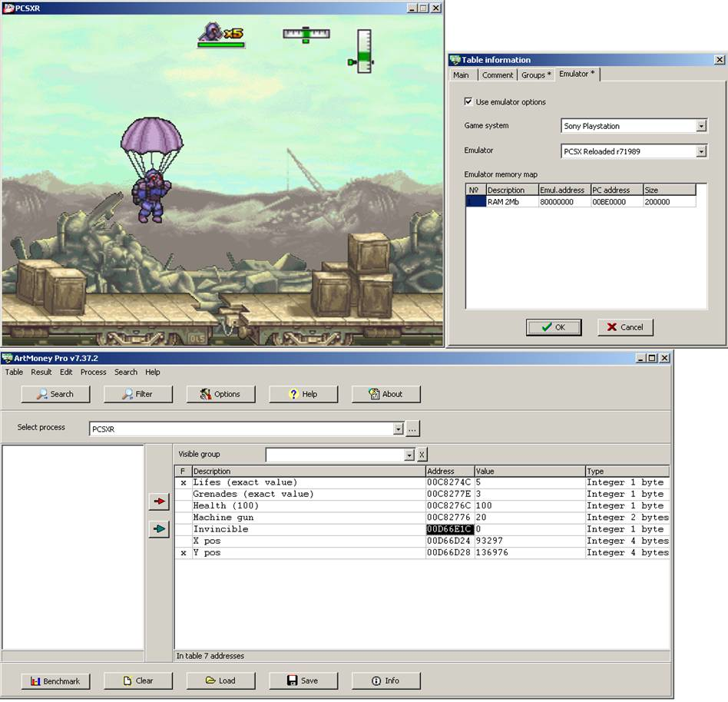Image resolution: width=728 pixels, height=702 pixels.
Task: Open the Help menu in menu bar
Action: point(152,372)
